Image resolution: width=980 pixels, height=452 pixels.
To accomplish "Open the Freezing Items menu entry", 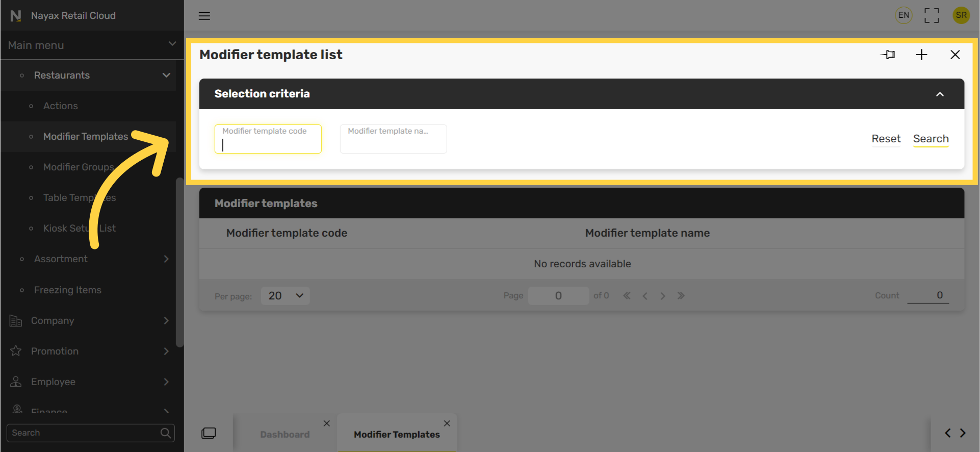I will point(68,290).
